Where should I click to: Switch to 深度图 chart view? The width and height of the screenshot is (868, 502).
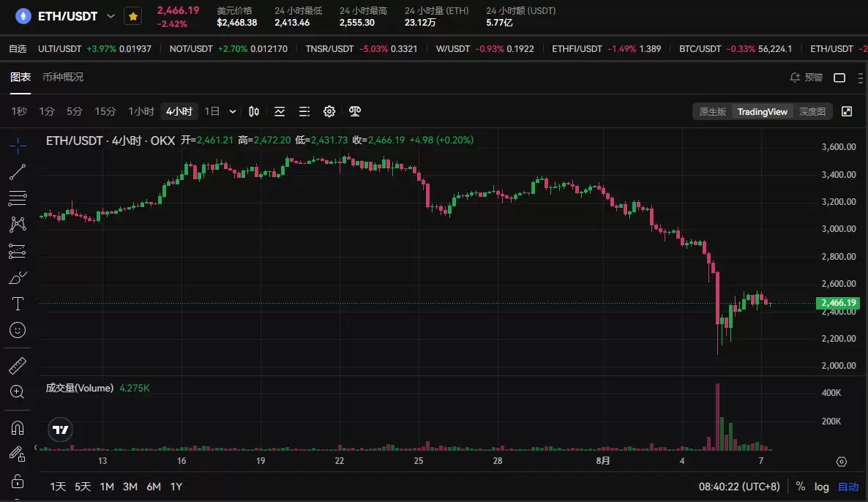pyautogui.click(x=812, y=112)
